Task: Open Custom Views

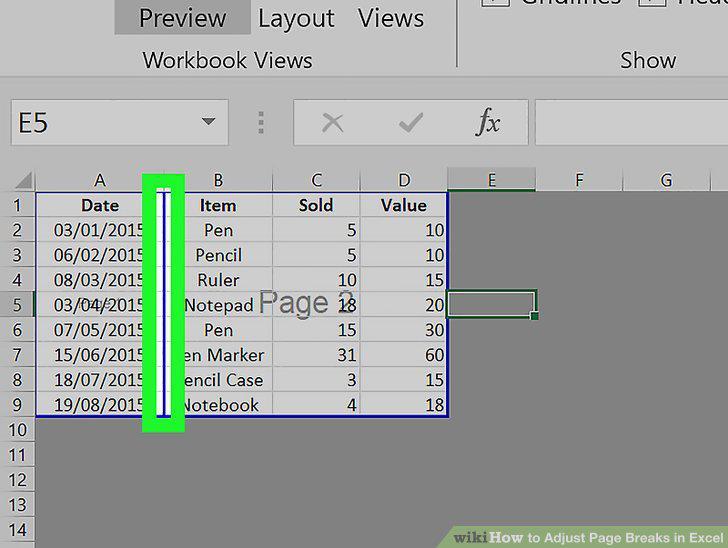Action: [390, 18]
